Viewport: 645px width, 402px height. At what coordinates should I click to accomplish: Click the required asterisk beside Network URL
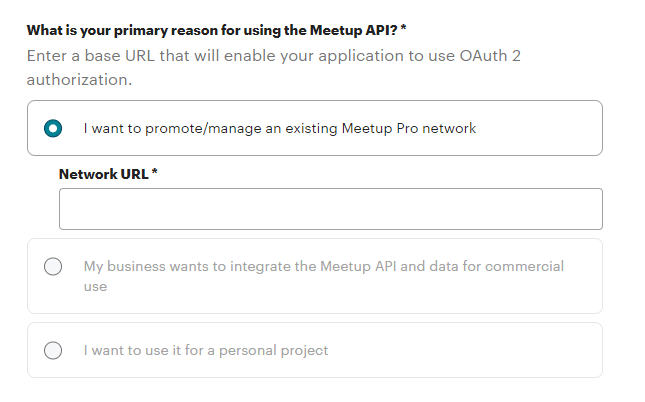point(155,174)
